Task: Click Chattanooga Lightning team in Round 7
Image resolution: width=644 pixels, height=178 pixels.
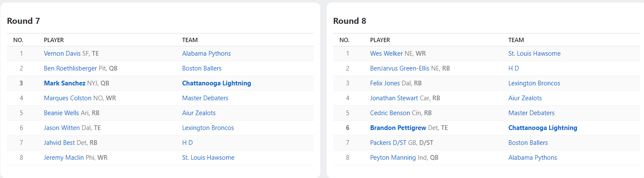Action: coord(217,83)
